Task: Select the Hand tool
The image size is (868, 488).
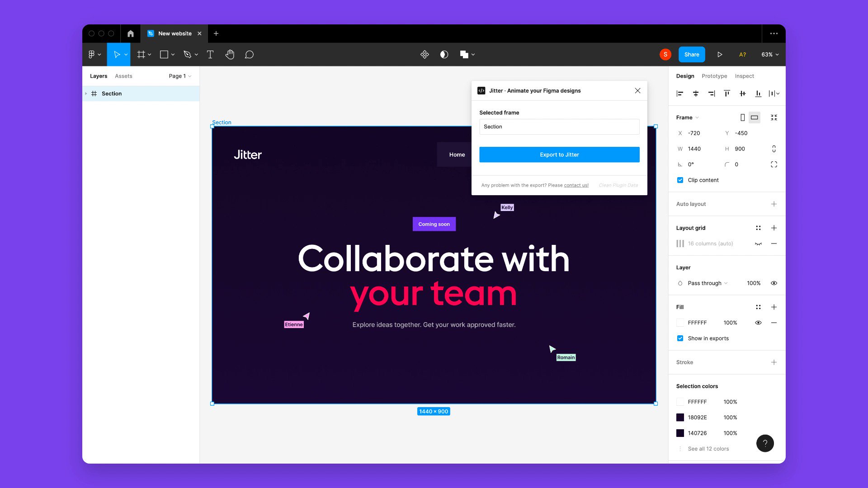Action: (230, 55)
